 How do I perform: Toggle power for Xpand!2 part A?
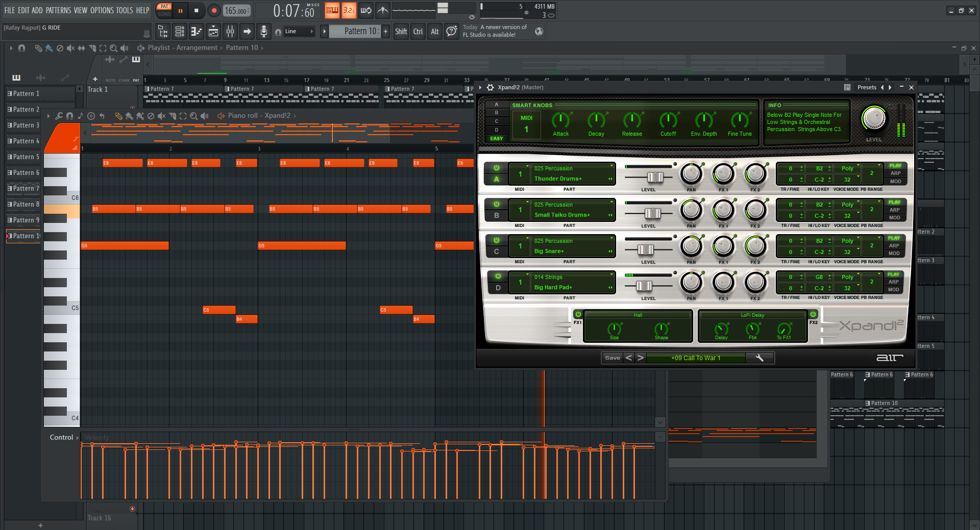[x=496, y=168]
